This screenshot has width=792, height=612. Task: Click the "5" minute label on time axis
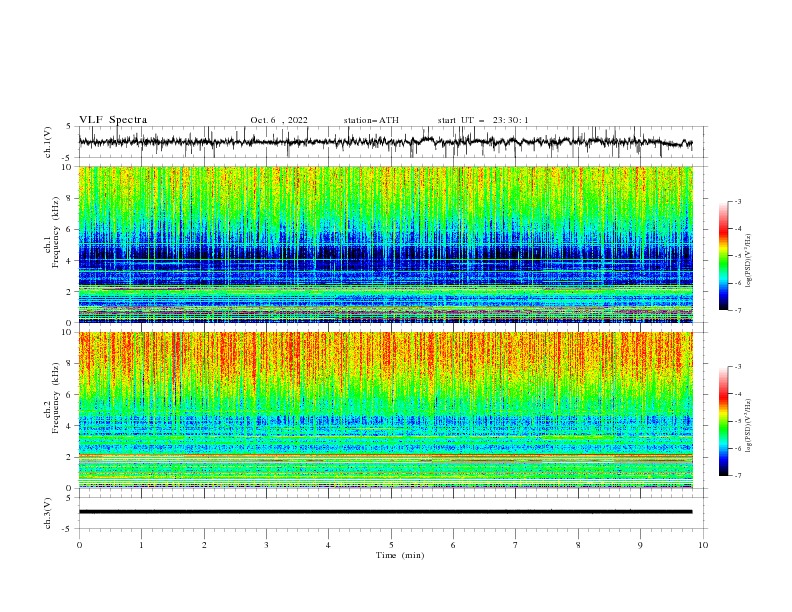(391, 545)
